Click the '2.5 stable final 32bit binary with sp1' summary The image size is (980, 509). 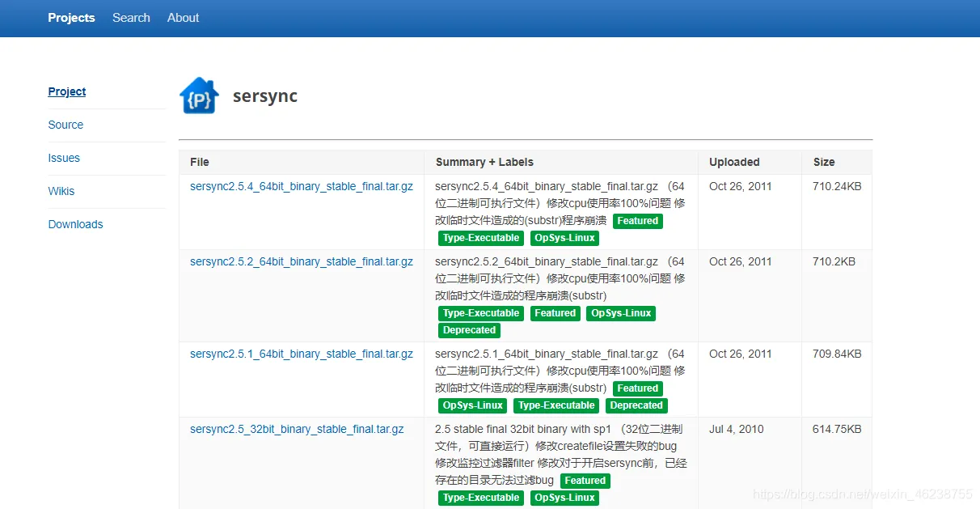point(523,429)
